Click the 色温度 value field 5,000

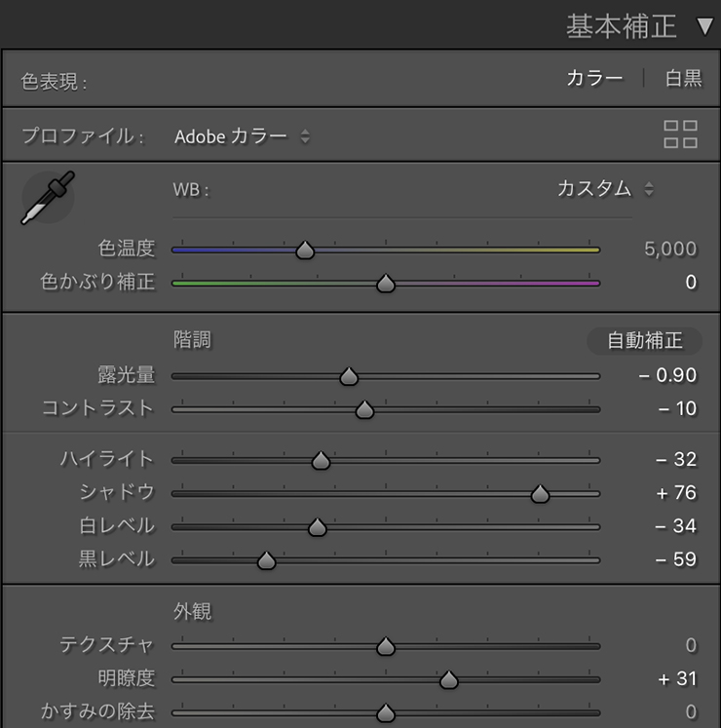click(x=670, y=249)
